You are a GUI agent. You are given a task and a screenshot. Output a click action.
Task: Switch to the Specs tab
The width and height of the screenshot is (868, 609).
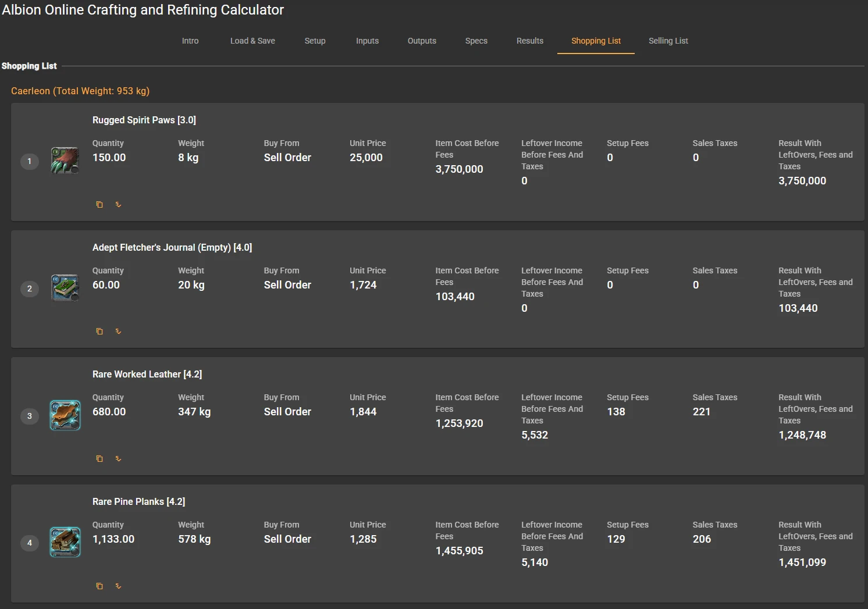coord(476,41)
